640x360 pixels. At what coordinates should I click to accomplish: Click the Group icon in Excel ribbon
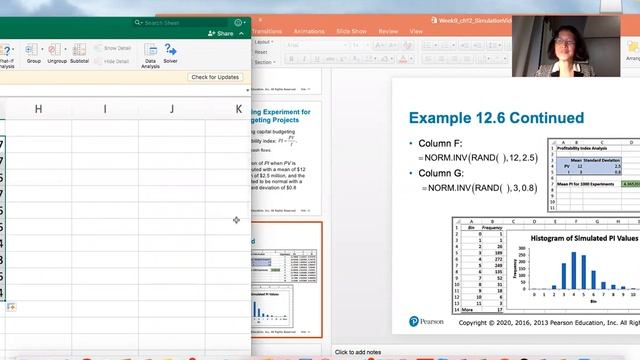point(32,50)
